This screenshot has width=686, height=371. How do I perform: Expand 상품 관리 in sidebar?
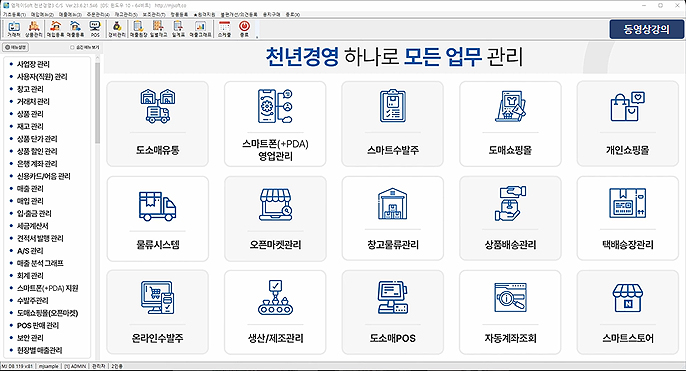[30, 114]
